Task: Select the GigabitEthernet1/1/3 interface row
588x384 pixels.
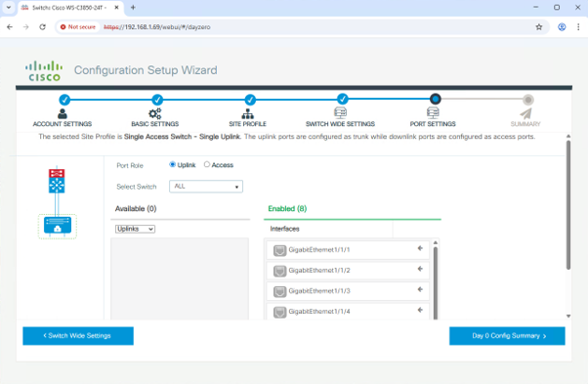Action: 348,291
